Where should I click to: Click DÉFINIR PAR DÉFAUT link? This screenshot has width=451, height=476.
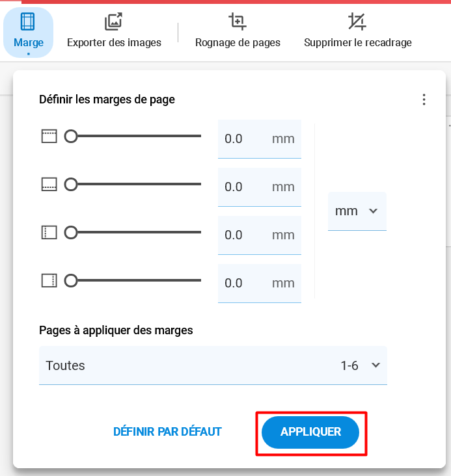(167, 432)
